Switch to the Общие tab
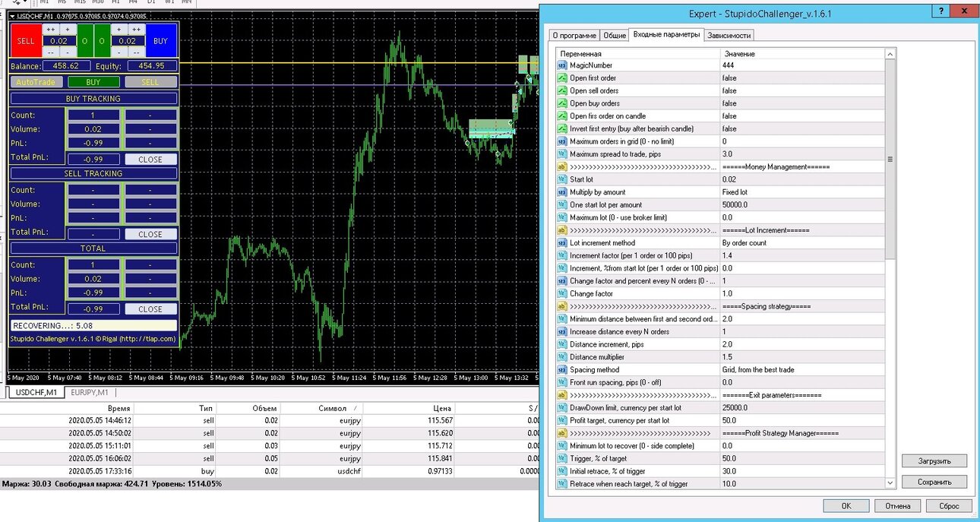 tap(615, 35)
